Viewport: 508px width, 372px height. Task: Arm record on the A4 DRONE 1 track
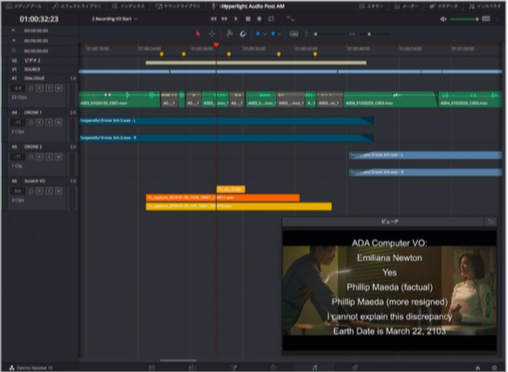[x=40, y=123]
